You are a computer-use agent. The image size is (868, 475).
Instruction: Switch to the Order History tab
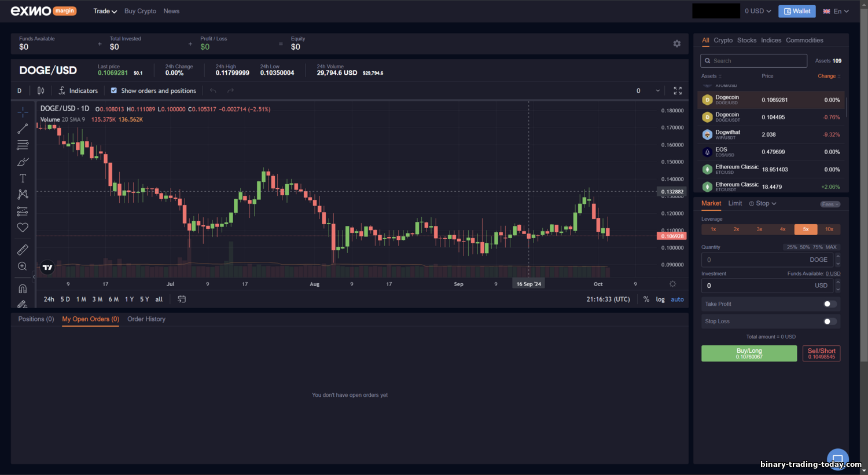pyautogui.click(x=146, y=319)
